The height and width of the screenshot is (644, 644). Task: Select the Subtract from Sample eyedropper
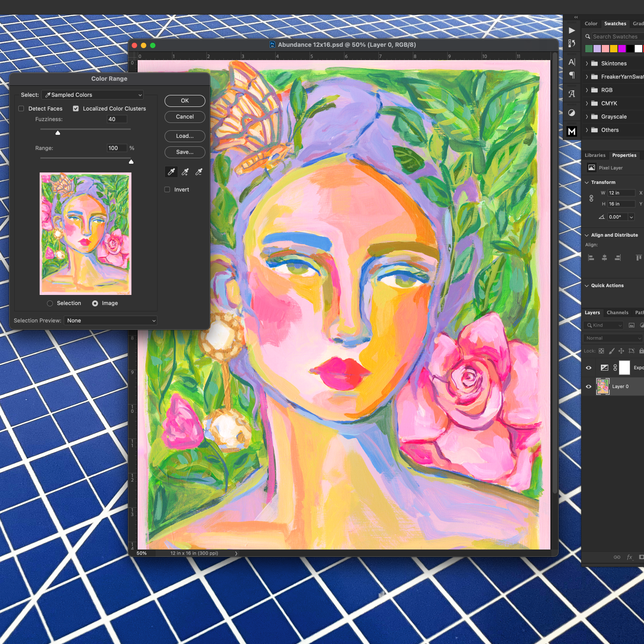[x=199, y=172]
